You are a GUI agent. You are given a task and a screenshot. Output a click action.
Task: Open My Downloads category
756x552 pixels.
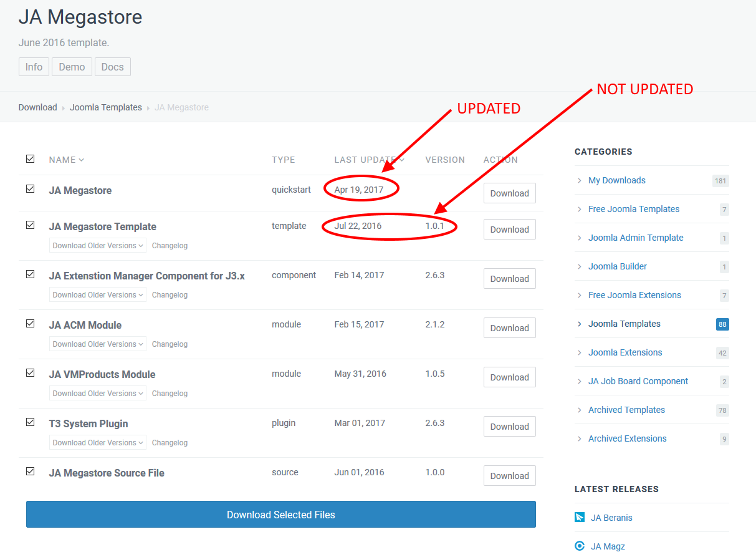pos(617,180)
